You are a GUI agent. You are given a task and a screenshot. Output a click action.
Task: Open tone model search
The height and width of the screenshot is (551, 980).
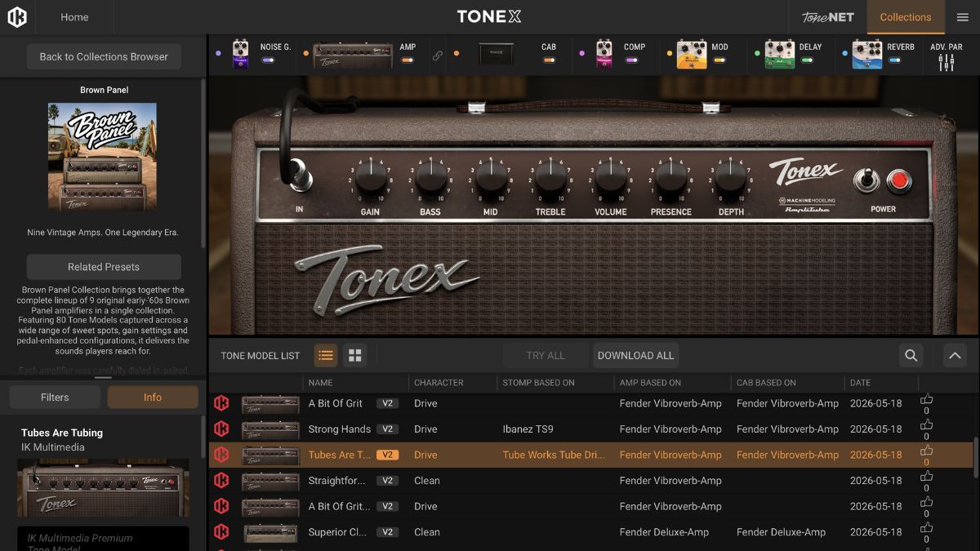(911, 355)
